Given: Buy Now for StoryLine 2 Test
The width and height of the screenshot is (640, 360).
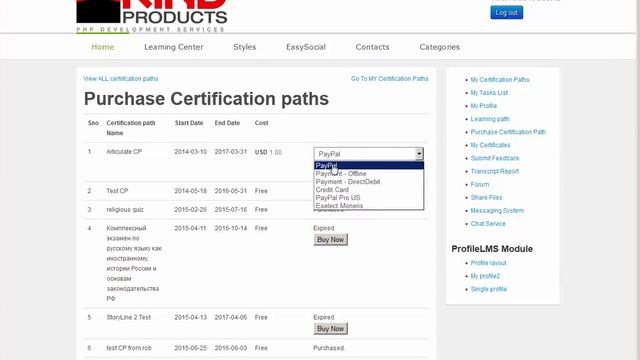Looking at the screenshot, I should coord(331,329).
